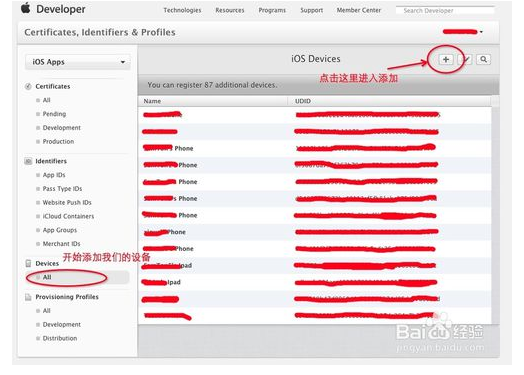This screenshot has height=375, width=524.
Task: Open the iOS Apps platform dropdown
Action: click(x=77, y=62)
